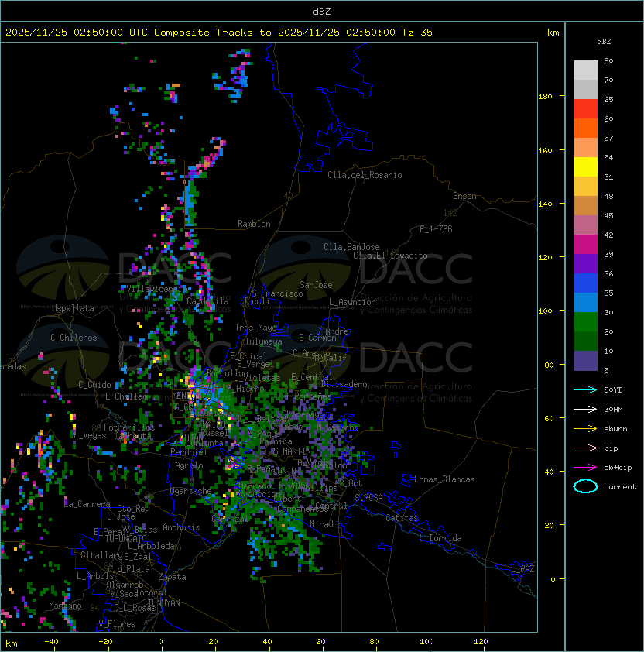Pick the slate 5–10 dBZ color swatch

point(585,361)
